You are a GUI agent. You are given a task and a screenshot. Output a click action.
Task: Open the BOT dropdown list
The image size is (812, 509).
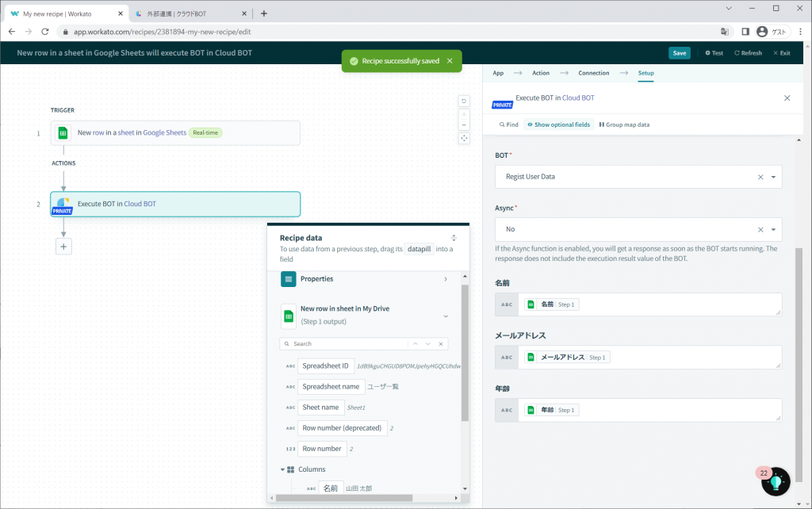pyautogui.click(x=773, y=177)
